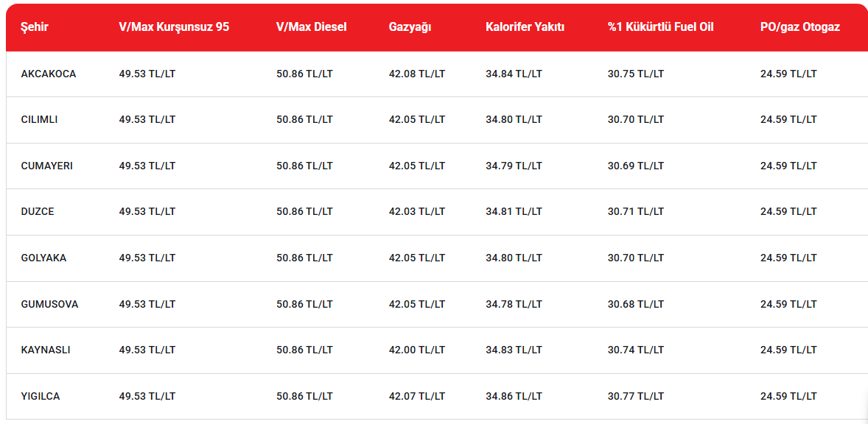Select the YIGILCA city cell

point(40,397)
